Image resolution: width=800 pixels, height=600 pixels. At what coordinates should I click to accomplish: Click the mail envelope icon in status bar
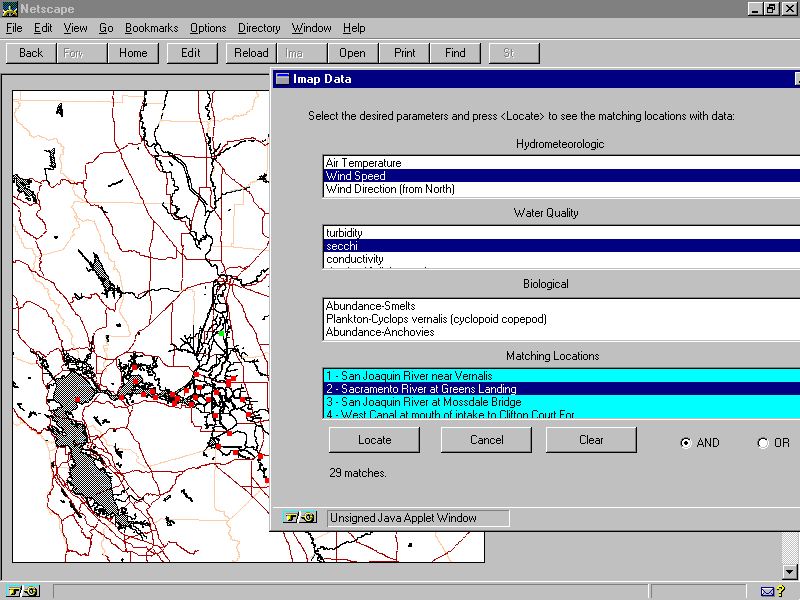[x=767, y=591]
